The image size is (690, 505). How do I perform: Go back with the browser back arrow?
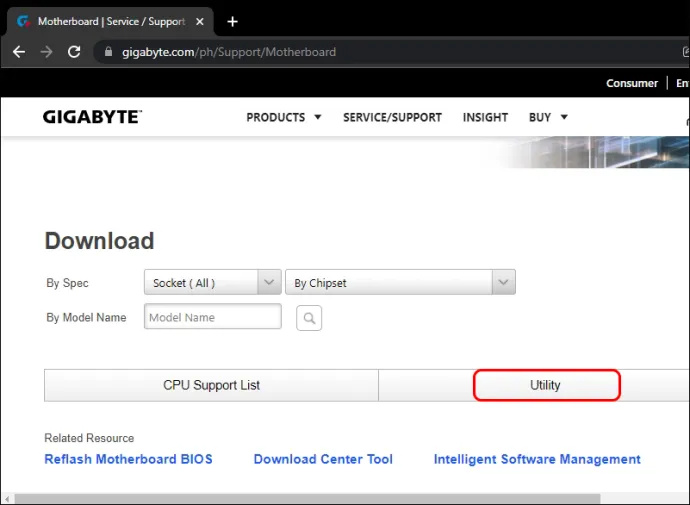19,52
